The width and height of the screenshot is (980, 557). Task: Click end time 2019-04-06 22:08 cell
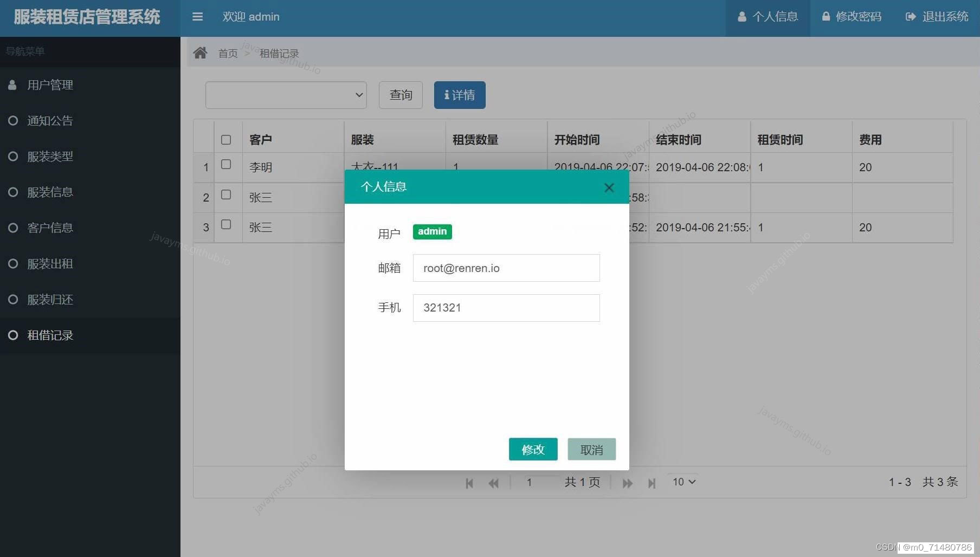700,167
